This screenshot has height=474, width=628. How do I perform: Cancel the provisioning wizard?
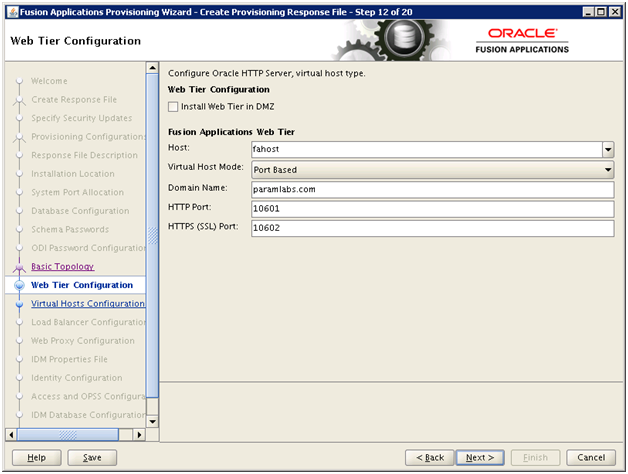coord(591,457)
